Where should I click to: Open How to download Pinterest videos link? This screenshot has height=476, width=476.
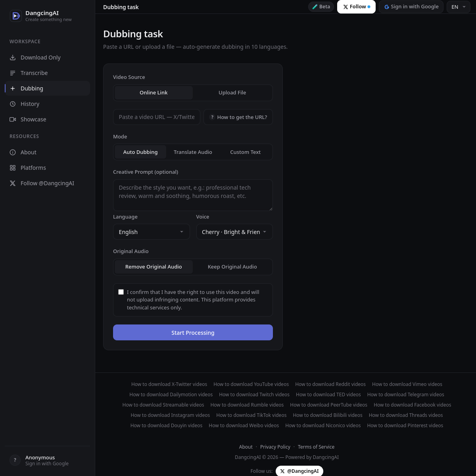point(405,425)
